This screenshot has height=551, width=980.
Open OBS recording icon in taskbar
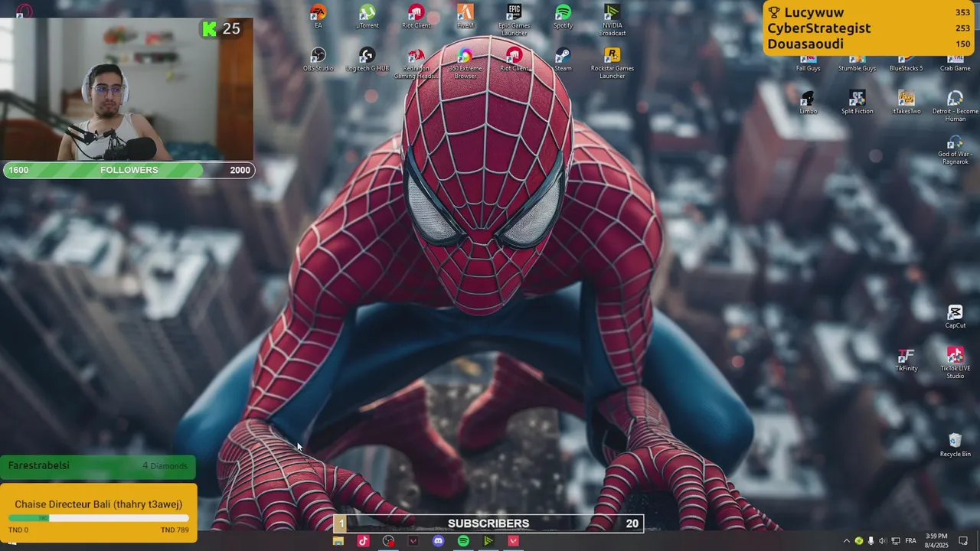(x=388, y=541)
